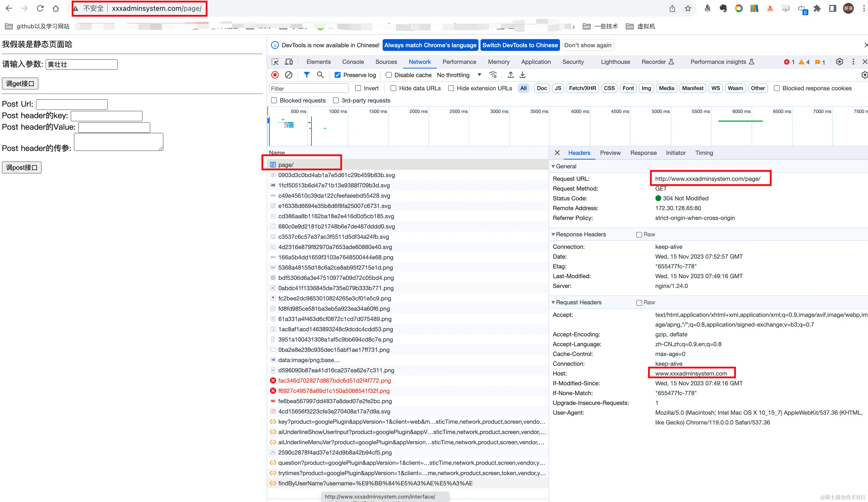Open the network search magnifier

(x=320, y=75)
